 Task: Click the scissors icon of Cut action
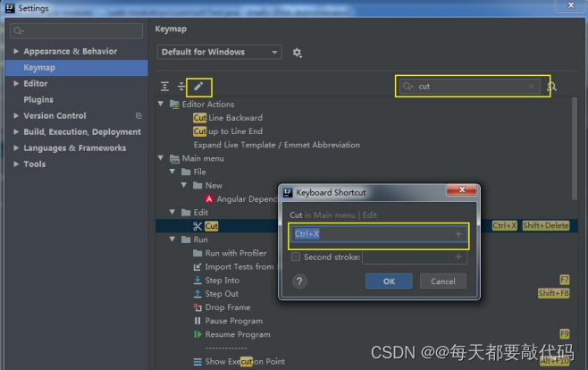click(x=197, y=226)
